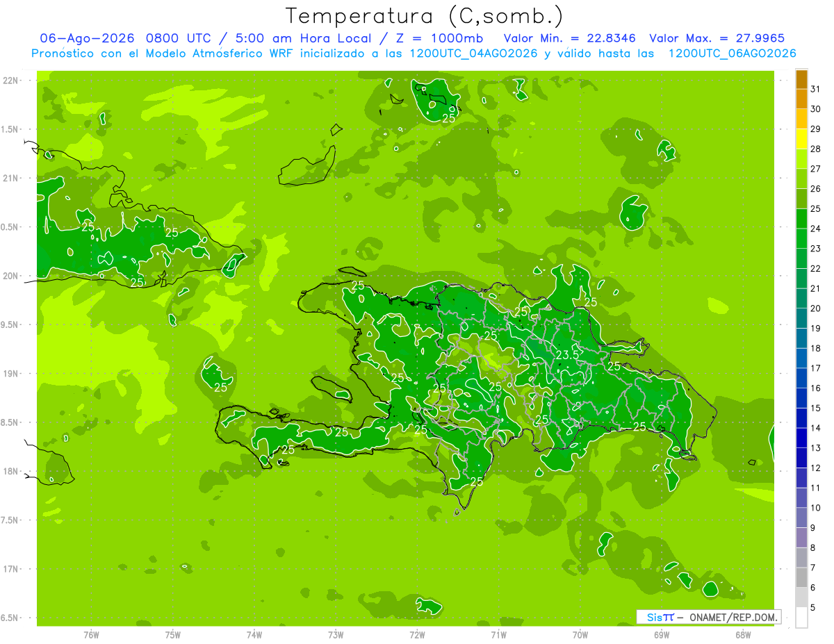Screen dimensions: 834x644
Task: Pick the dark blue legend swatch between 13 and 14
Action: [802, 438]
